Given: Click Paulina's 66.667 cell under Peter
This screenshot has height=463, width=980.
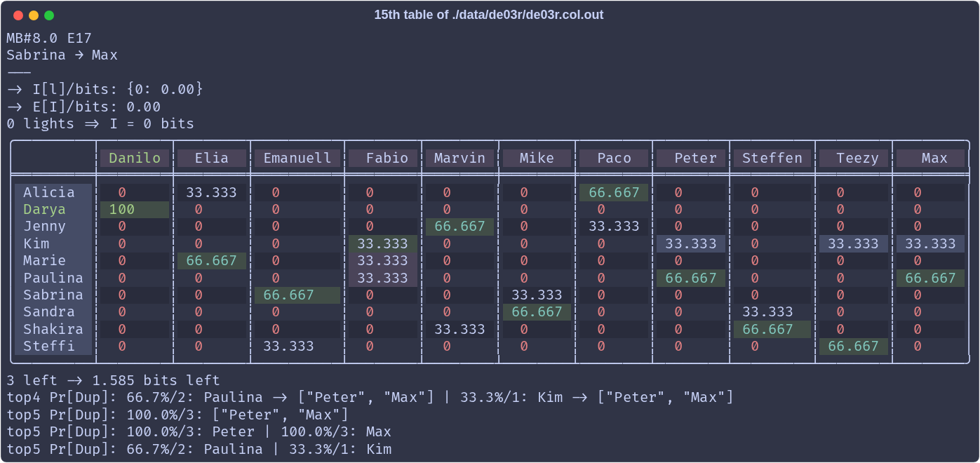Looking at the screenshot, I should click(691, 278).
